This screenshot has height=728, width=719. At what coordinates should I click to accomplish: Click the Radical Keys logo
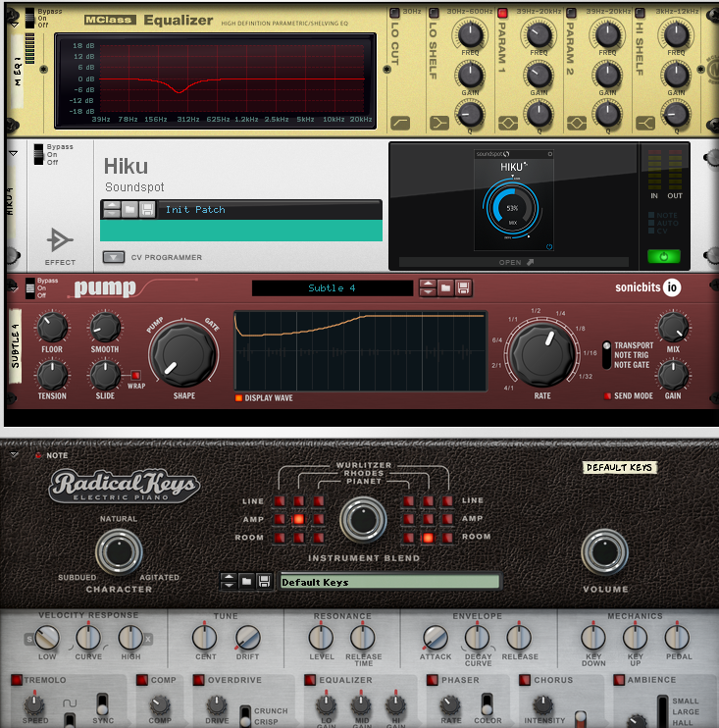(x=125, y=486)
